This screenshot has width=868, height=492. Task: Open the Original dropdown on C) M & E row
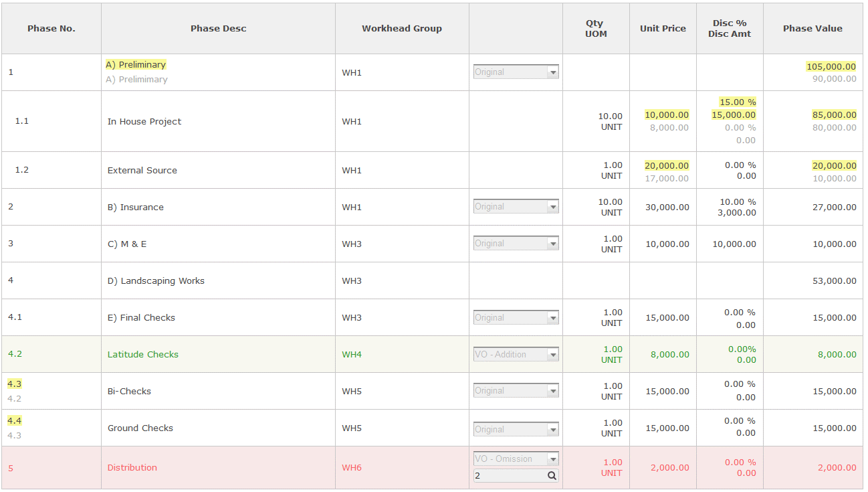[515, 243]
